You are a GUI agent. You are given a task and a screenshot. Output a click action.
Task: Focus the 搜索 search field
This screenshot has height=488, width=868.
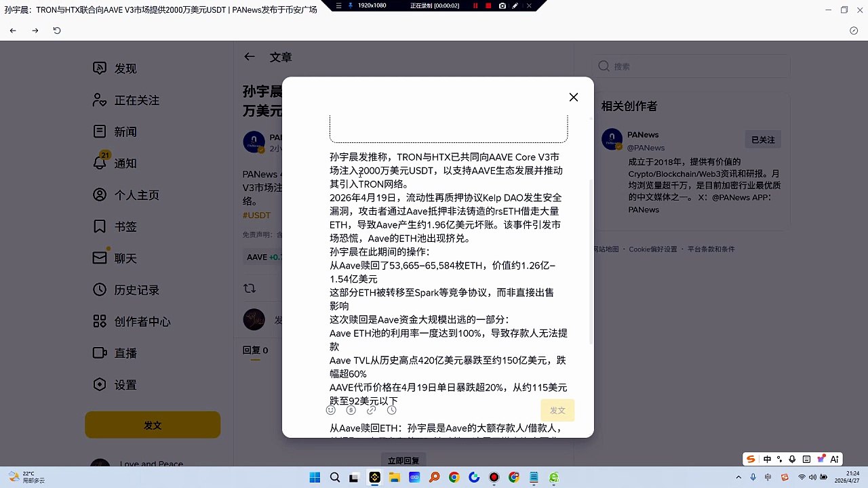pyautogui.click(x=691, y=66)
